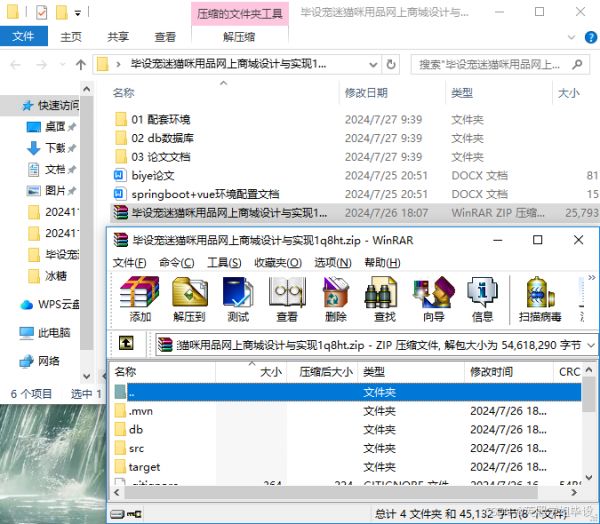The width and height of the screenshot is (600, 524).
Task: Open the quick access toolbar customize dropdown
Action: [x=78, y=13]
